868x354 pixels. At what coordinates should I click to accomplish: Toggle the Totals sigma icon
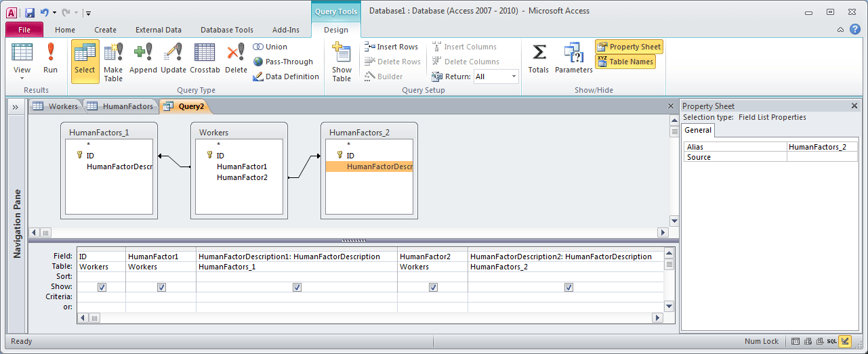pyautogui.click(x=539, y=53)
